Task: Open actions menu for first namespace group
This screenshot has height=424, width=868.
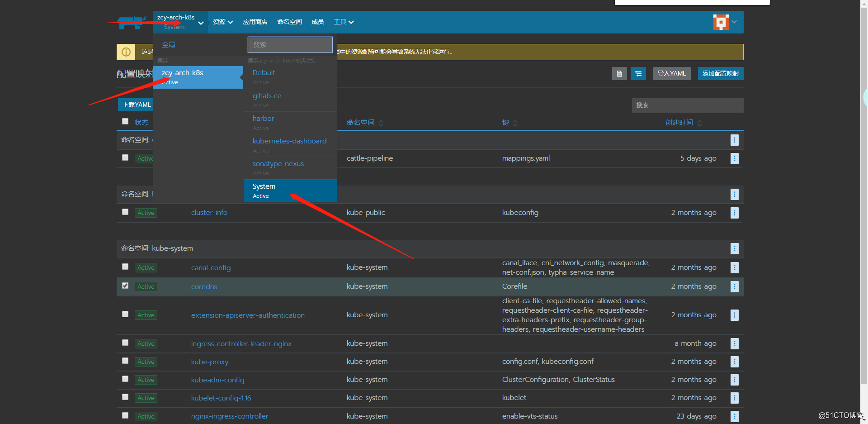Action: [734, 140]
